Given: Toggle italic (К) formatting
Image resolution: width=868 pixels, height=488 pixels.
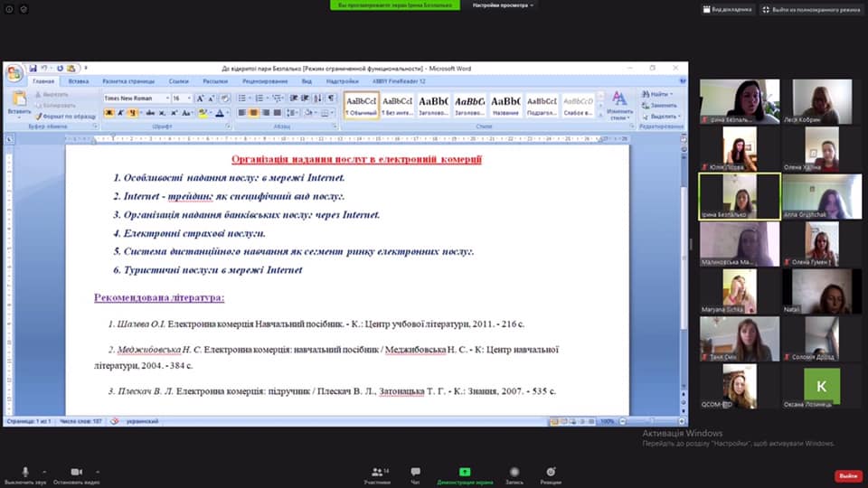Looking at the screenshot, I should click(x=120, y=113).
